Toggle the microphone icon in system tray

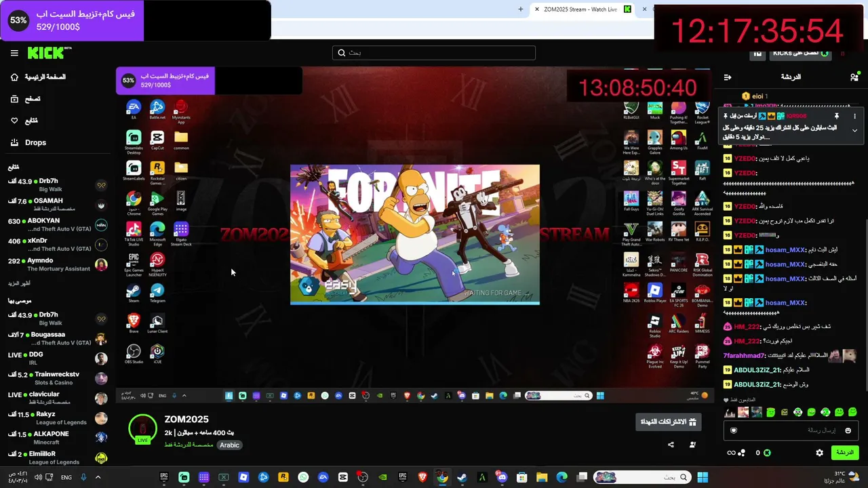[83, 477]
